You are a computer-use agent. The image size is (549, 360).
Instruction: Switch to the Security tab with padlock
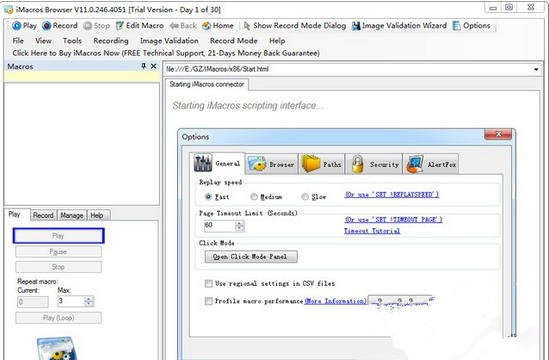pos(357,164)
